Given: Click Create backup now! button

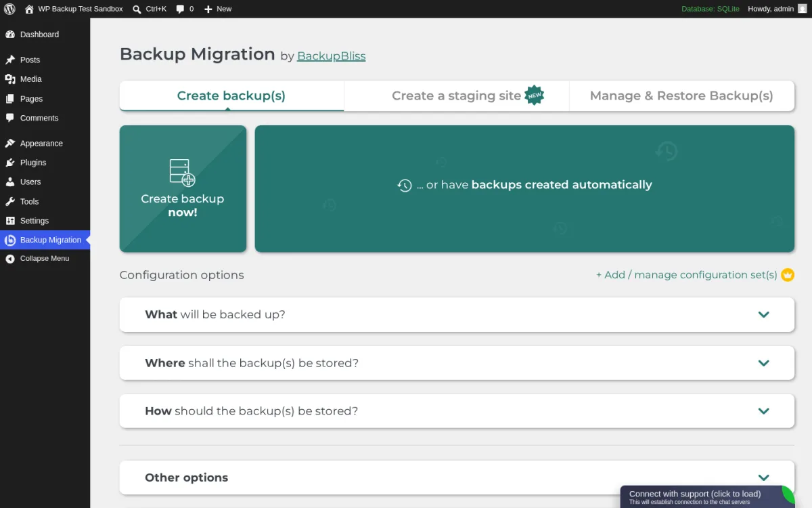Looking at the screenshot, I should [183, 189].
